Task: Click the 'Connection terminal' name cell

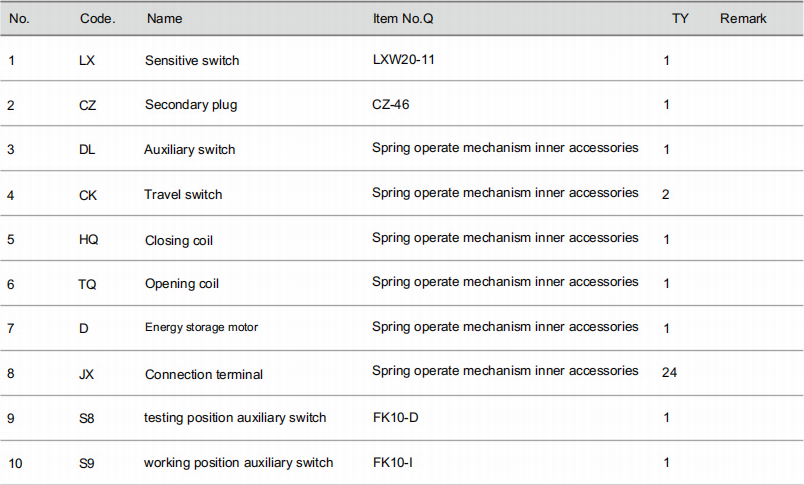Action: point(204,374)
